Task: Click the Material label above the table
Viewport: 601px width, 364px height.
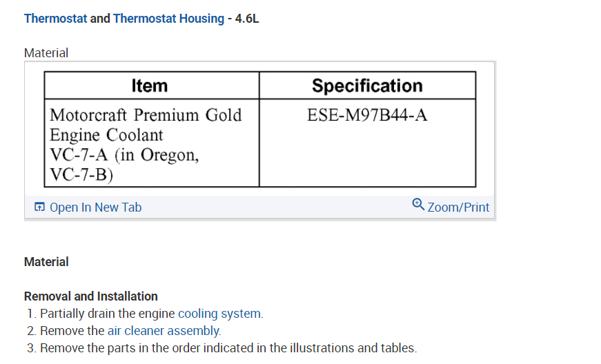Action: point(46,53)
